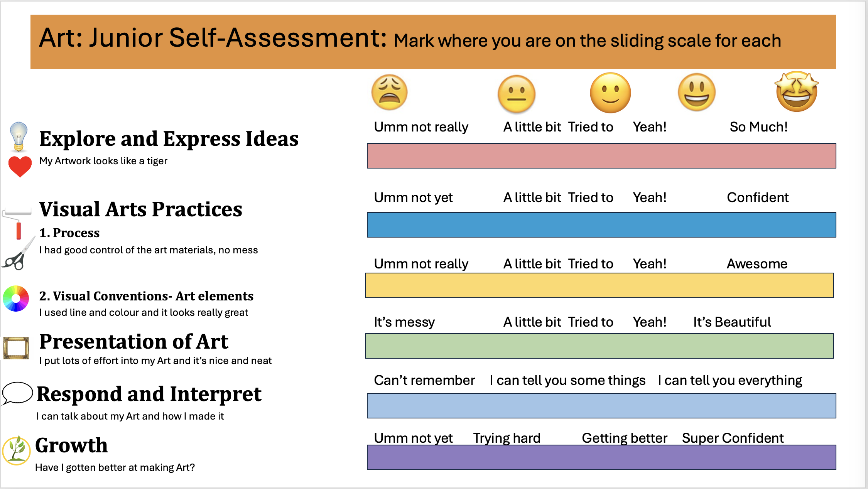Mark the pink Explore and Express scale

601,156
